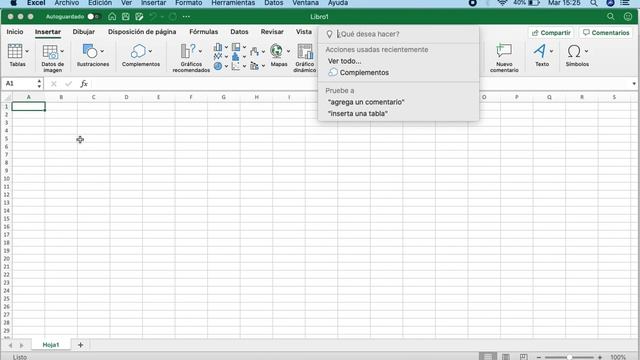Switch to the Inicio tab
This screenshot has width=640, height=360.
[15, 32]
